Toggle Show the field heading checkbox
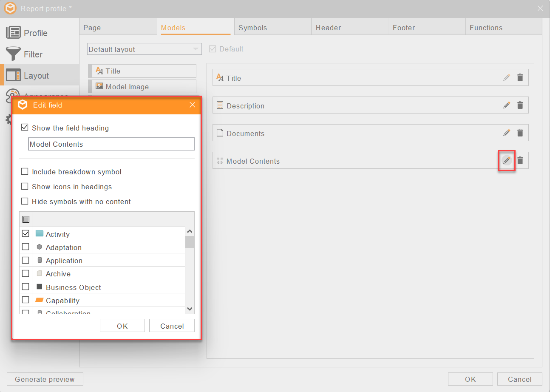 point(25,128)
